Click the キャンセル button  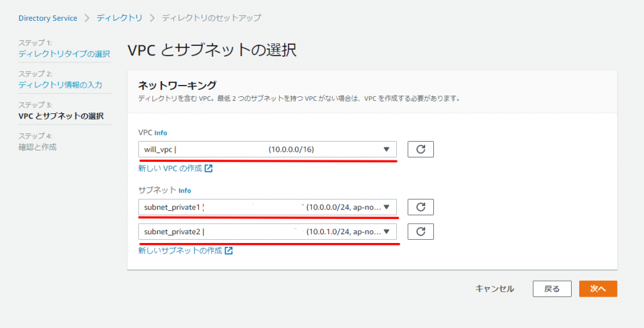click(x=494, y=289)
